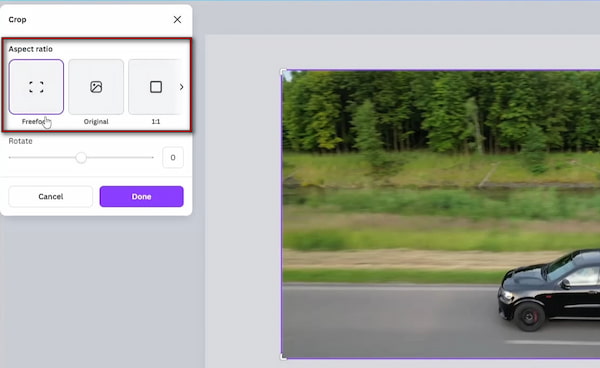Close the Crop panel
600x368 pixels.
[177, 20]
